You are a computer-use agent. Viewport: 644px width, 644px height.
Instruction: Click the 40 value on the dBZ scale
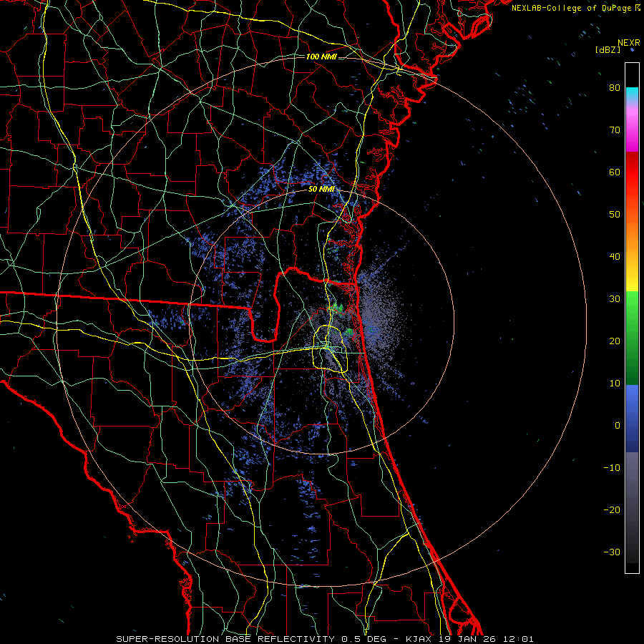click(615, 257)
